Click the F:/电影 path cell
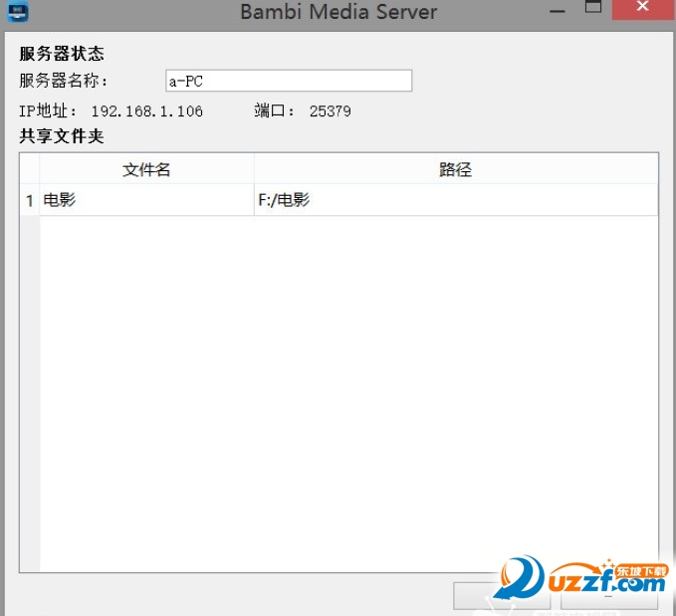Screen dimensions: 676x616 pyautogui.click(x=456, y=200)
